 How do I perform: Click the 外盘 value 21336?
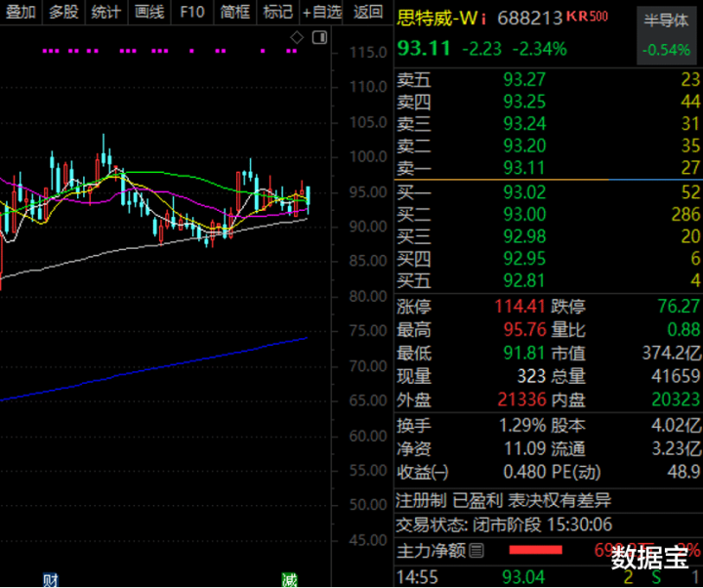pos(521,399)
